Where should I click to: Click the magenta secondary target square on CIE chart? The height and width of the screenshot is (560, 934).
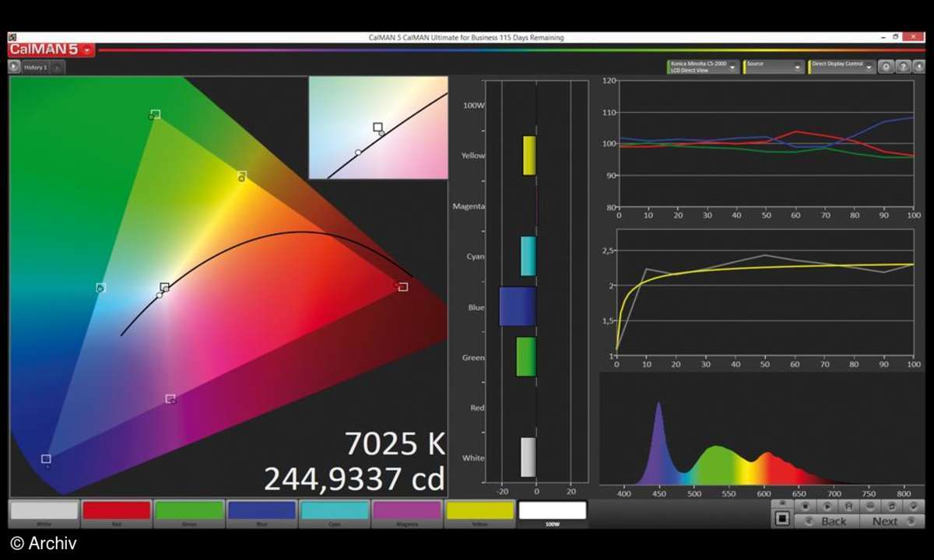(170, 399)
